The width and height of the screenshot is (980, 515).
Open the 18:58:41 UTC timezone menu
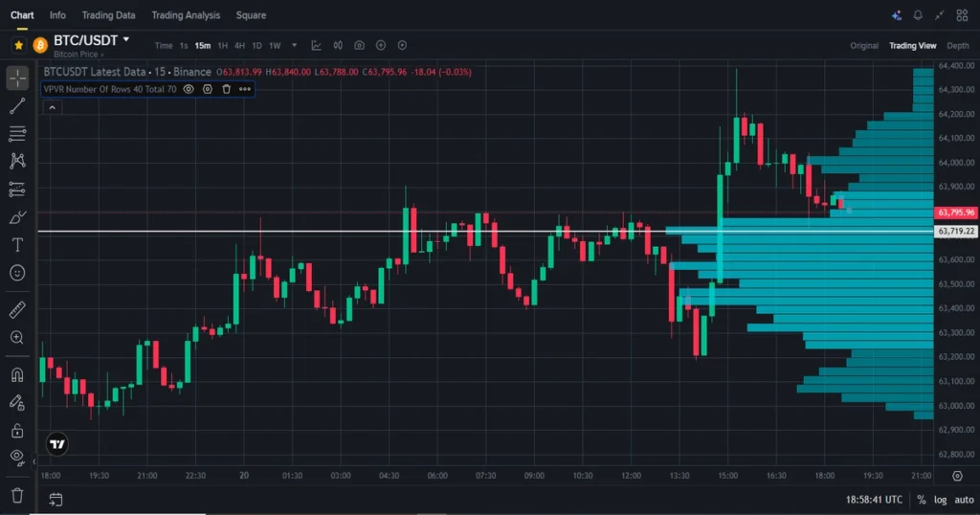click(874, 500)
